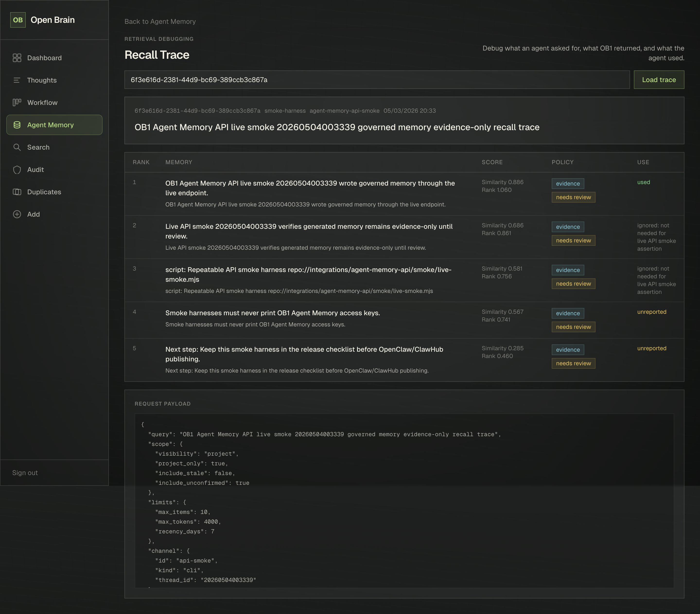This screenshot has width=700, height=614.
Task: Click the unreported status in rank 5 row
Action: pos(652,348)
